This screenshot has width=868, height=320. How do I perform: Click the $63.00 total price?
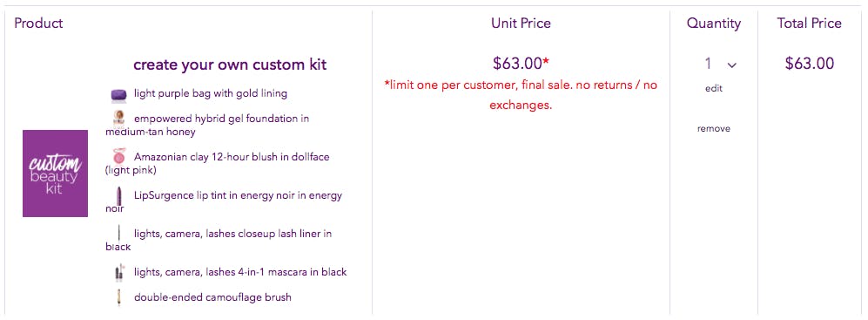tap(810, 64)
